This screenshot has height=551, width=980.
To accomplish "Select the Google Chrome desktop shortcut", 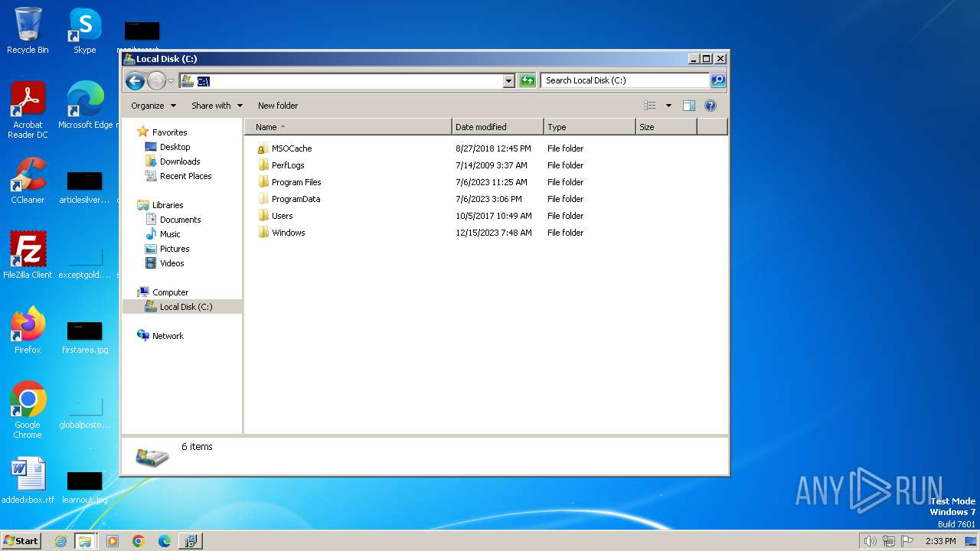I will click(x=28, y=410).
